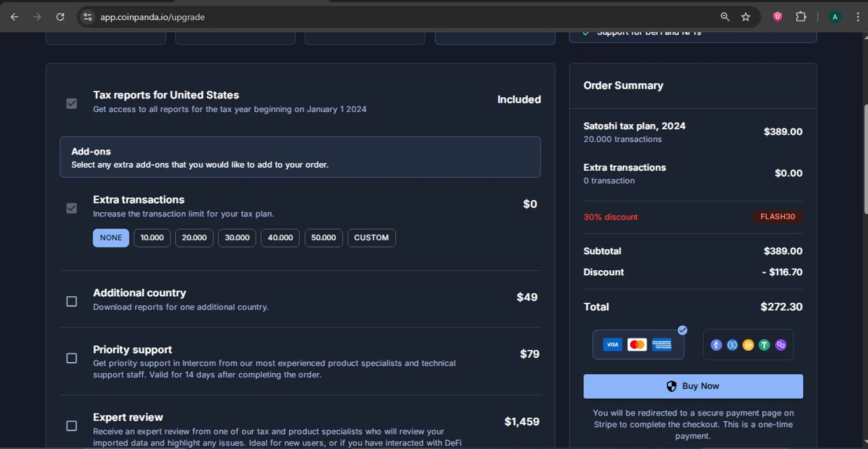The height and width of the screenshot is (449, 868).
Task: Choose CUSTOM extra transactions amount
Action: click(x=372, y=238)
